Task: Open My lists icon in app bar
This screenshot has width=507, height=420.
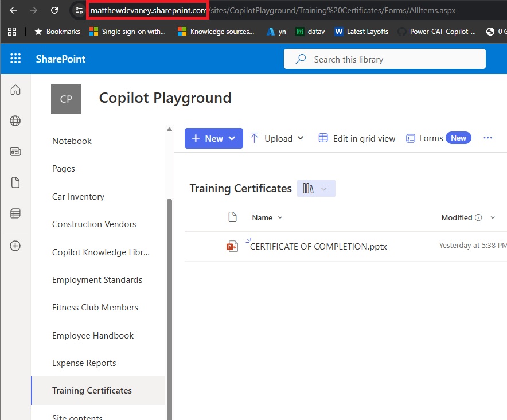Action: coord(15,214)
